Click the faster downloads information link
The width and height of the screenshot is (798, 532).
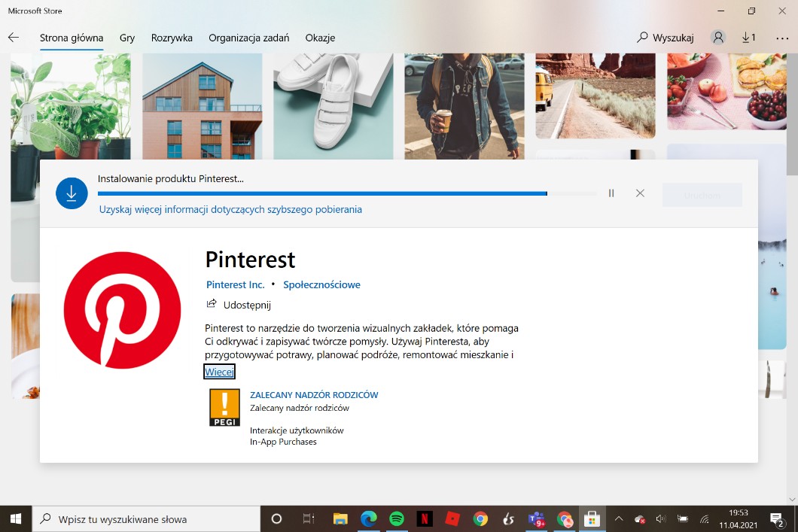[230, 209]
